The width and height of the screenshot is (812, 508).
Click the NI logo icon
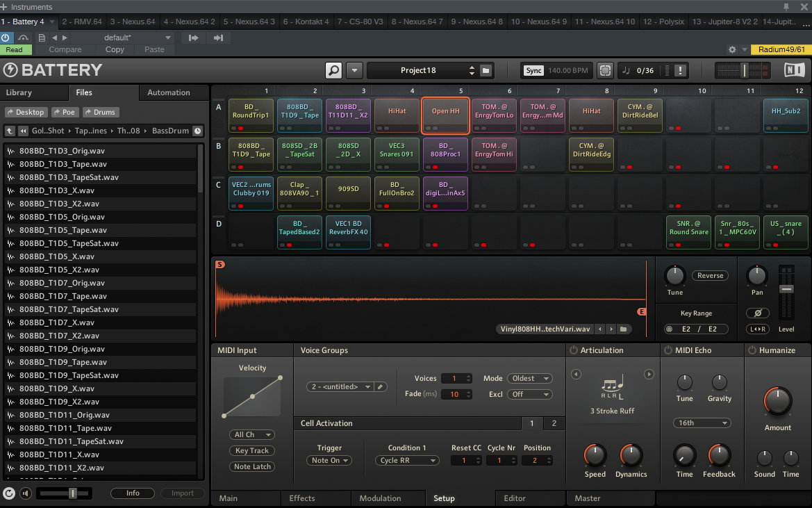(x=794, y=70)
